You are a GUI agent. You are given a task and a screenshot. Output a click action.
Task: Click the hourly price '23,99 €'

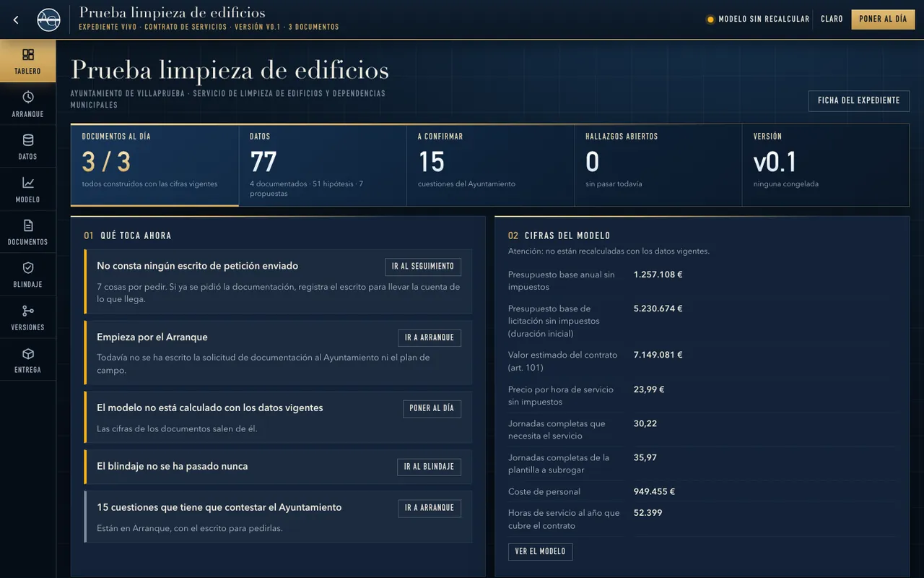[649, 389]
